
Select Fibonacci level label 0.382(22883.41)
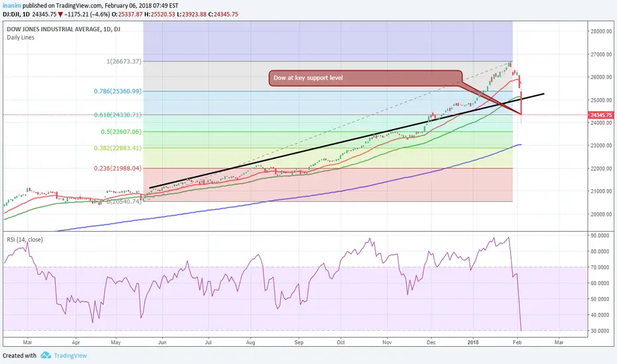[118, 148]
